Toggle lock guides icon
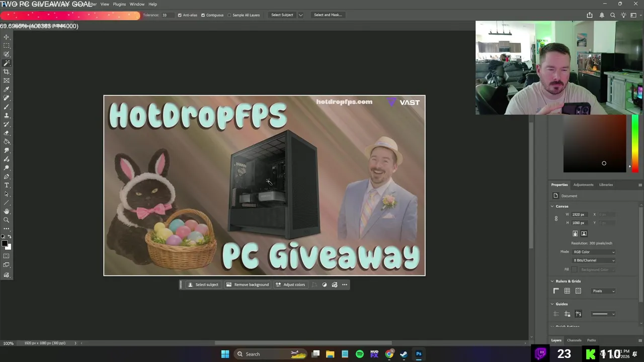The width and height of the screenshot is (644, 362). click(567, 314)
